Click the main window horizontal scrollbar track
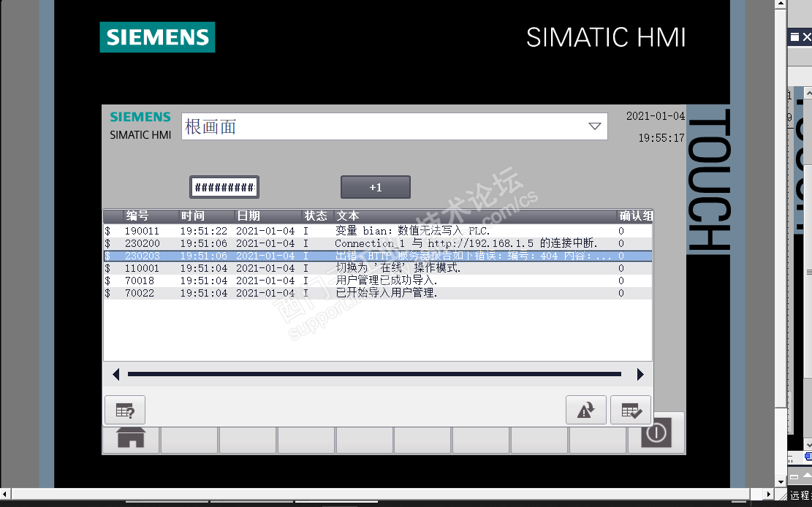 coord(381,494)
